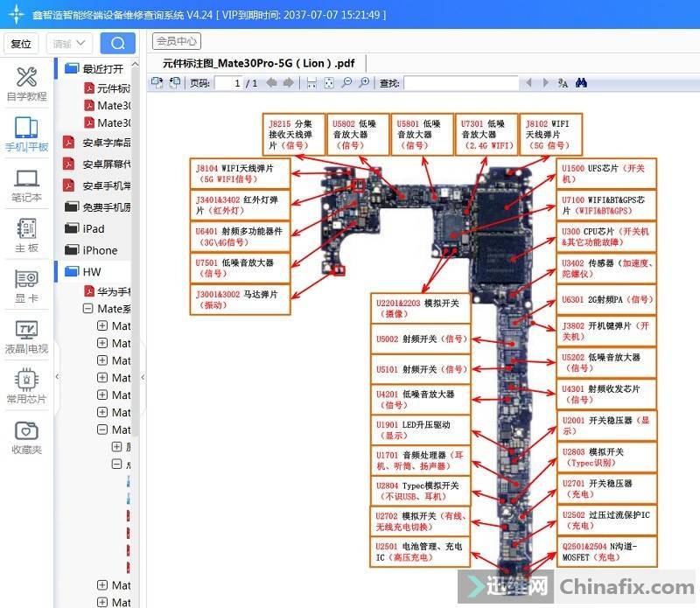The width and height of the screenshot is (700, 608).
Task: Select the 笔记本 laptop category
Action: (26, 185)
